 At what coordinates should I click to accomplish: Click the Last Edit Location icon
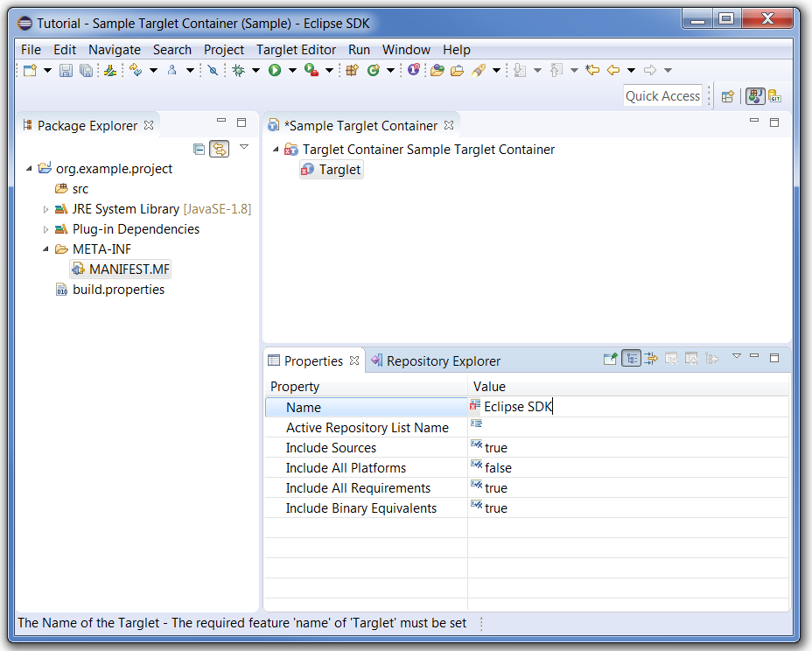pyautogui.click(x=592, y=70)
